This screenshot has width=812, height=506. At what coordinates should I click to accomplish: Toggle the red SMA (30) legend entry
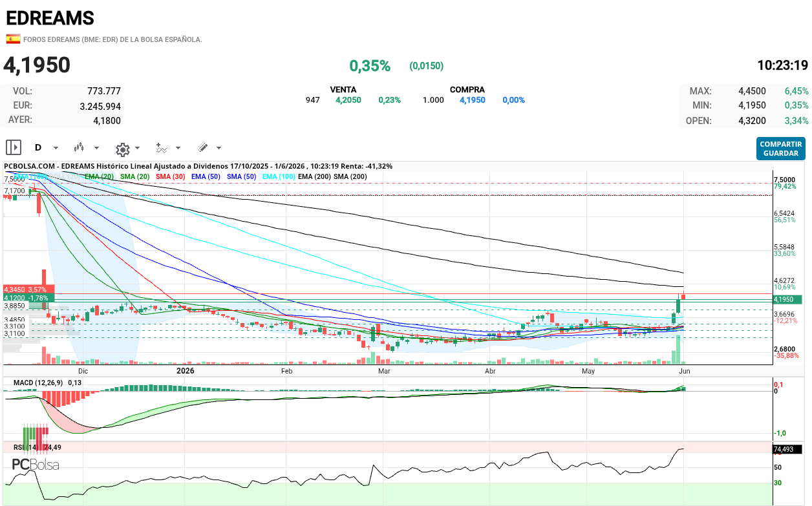click(171, 176)
